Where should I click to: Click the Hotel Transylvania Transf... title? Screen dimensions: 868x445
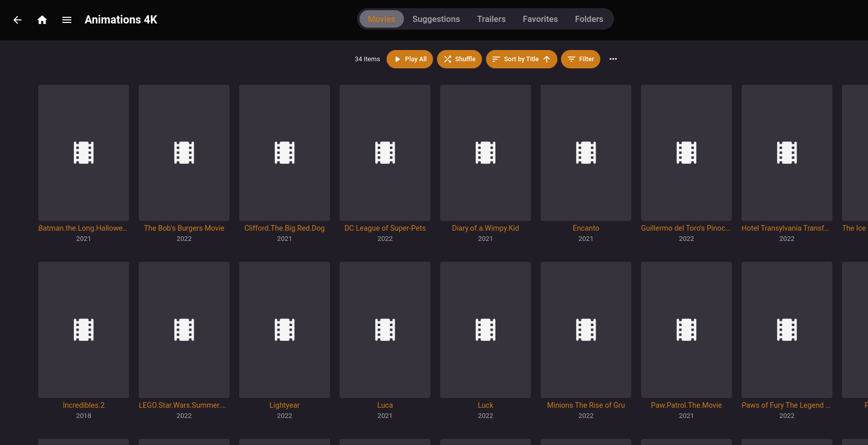point(786,228)
